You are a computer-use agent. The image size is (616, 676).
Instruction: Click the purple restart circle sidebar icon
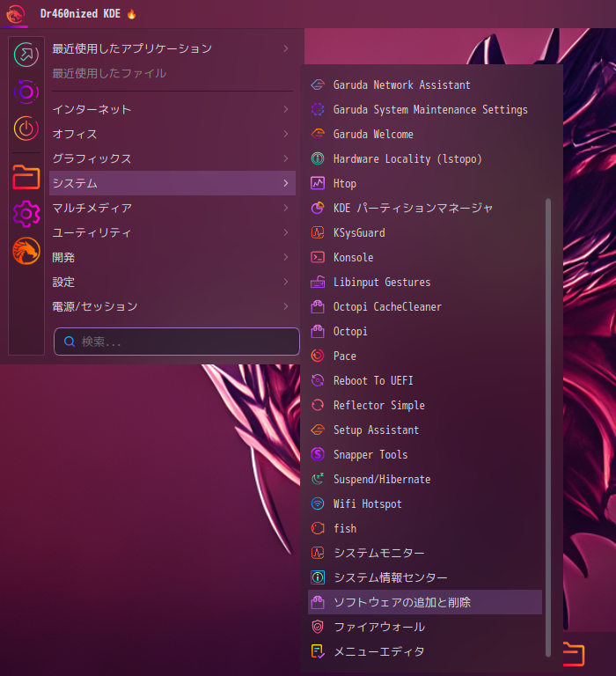tap(26, 92)
